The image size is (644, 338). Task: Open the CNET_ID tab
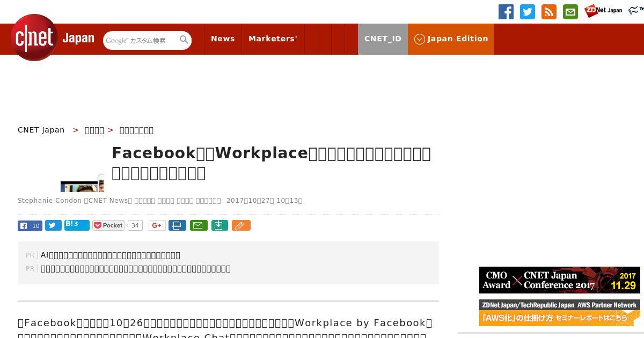coord(383,39)
